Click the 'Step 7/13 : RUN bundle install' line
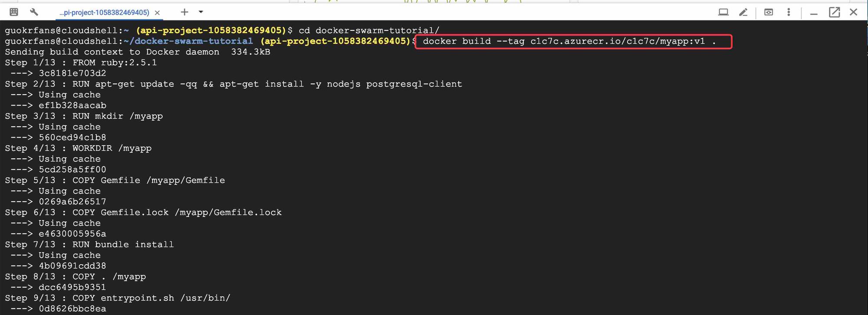 click(x=89, y=245)
